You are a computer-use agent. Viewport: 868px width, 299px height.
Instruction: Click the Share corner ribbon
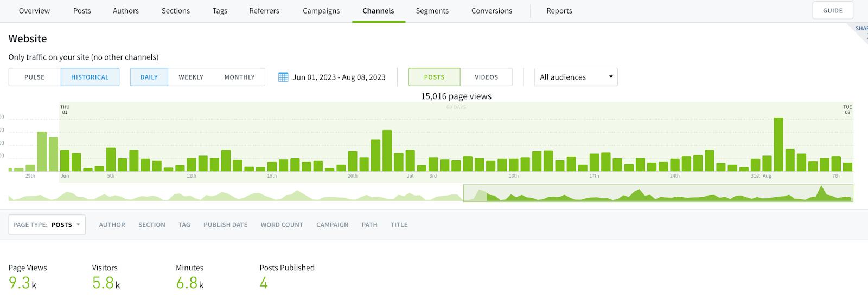coord(861,30)
